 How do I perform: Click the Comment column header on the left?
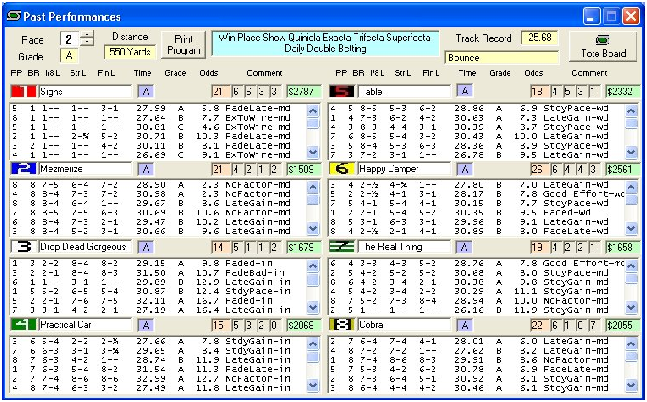[x=264, y=73]
